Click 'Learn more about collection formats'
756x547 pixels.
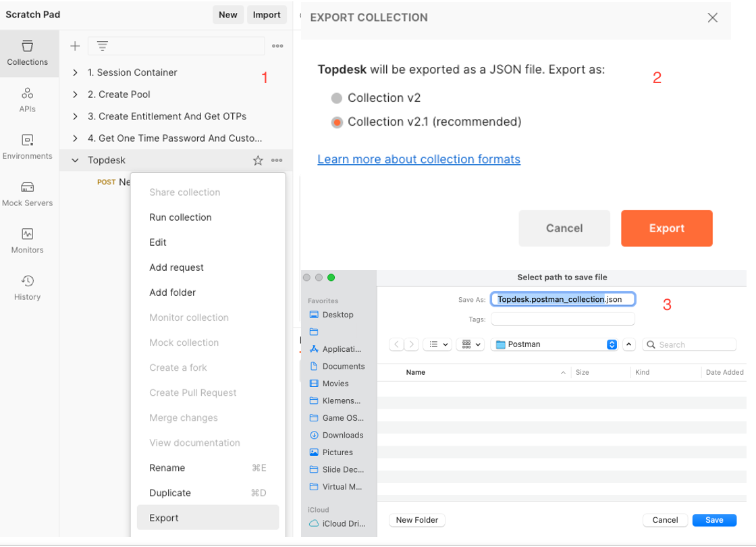tap(418, 159)
